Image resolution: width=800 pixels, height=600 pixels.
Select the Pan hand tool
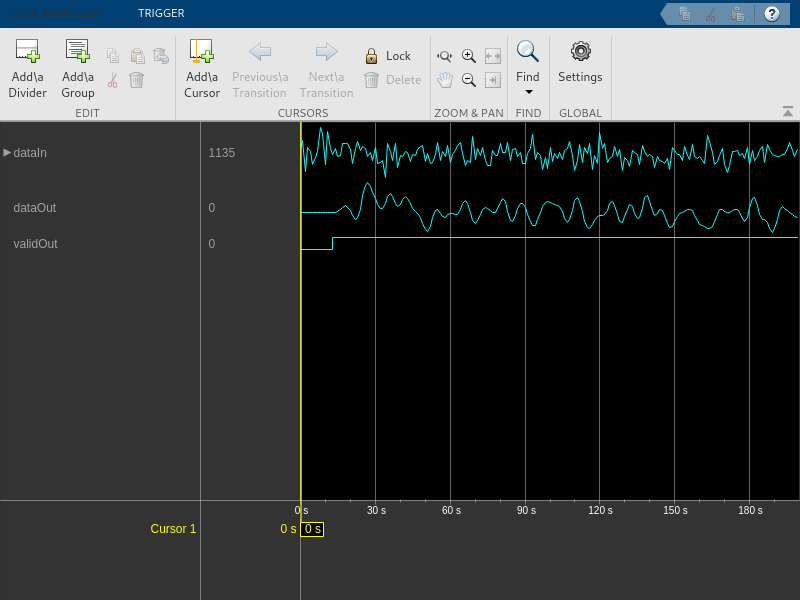click(444, 80)
